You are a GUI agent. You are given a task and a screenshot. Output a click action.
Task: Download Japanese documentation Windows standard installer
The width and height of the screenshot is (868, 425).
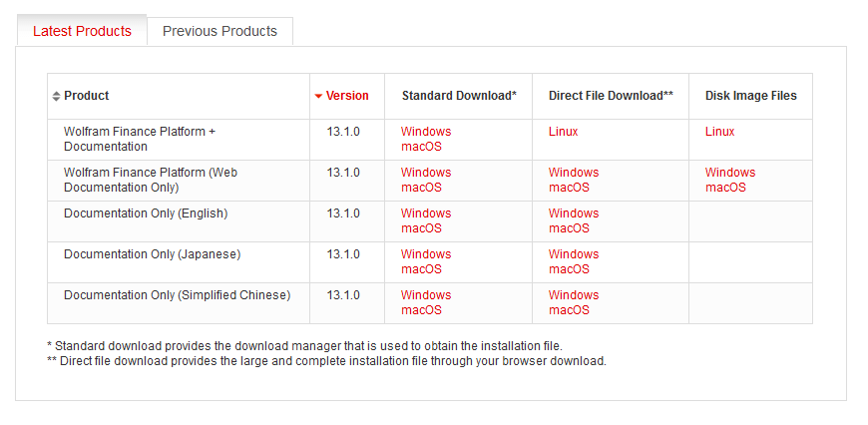426,254
